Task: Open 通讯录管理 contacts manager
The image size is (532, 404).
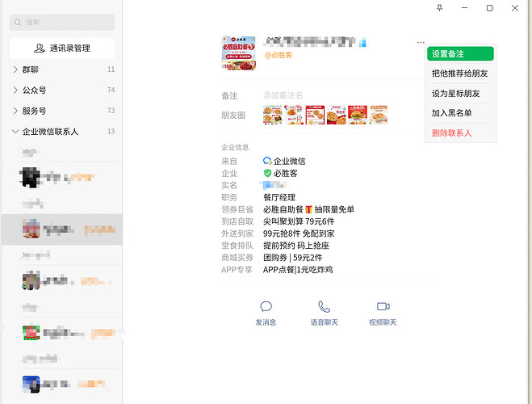Action: [61, 48]
